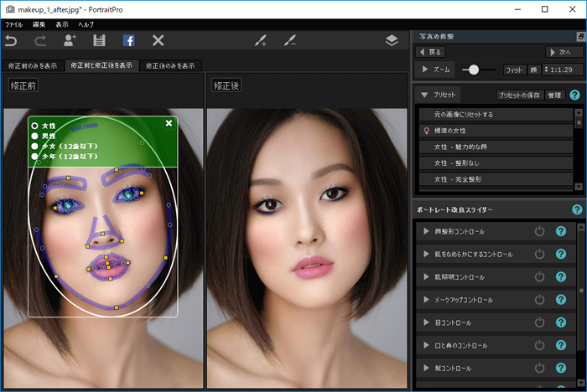Choose preset 標準の女性
Image resolution: width=587 pixels, height=392 pixels.
[496, 131]
